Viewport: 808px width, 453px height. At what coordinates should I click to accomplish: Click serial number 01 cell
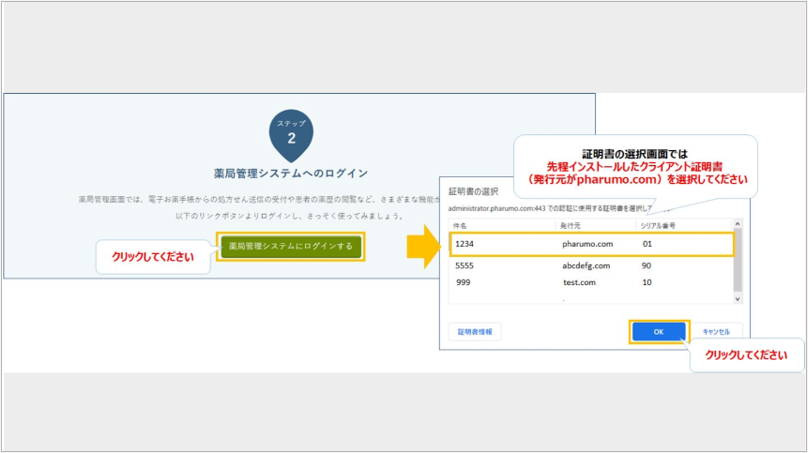click(x=648, y=243)
